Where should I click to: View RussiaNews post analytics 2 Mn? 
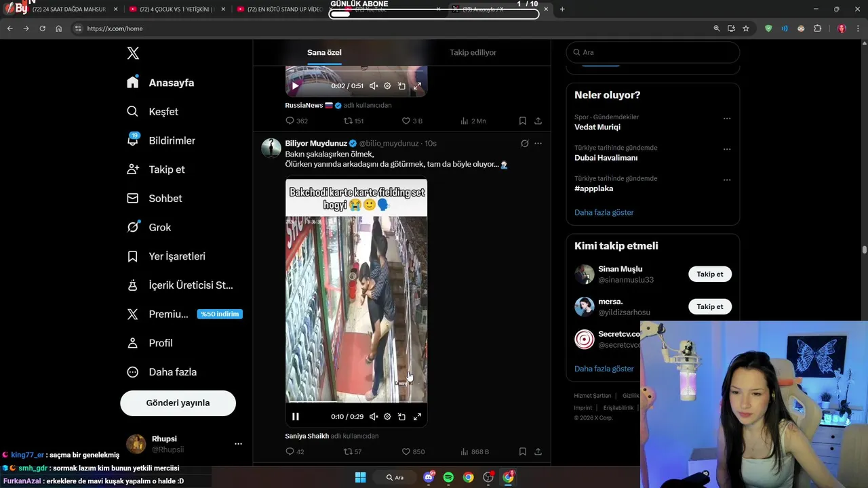473,121
